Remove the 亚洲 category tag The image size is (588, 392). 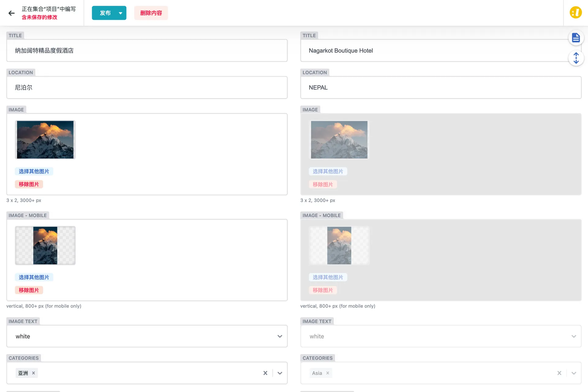click(33, 373)
